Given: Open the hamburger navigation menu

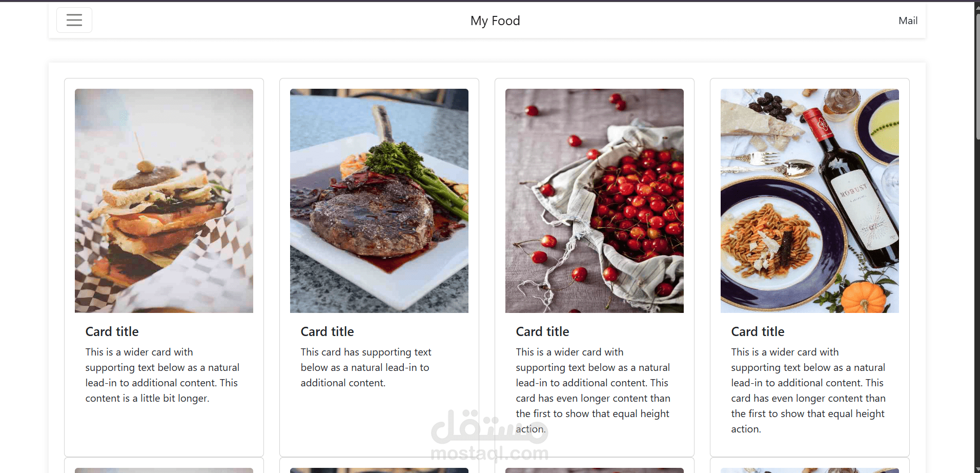Looking at the screenshot, I should pyautogui.click(x=74, y=20).
